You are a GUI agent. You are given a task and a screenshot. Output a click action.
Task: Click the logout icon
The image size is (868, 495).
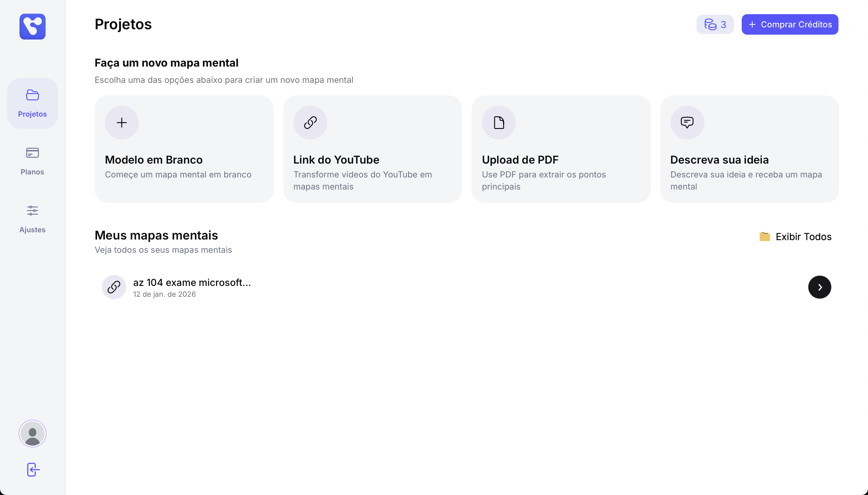33,469
